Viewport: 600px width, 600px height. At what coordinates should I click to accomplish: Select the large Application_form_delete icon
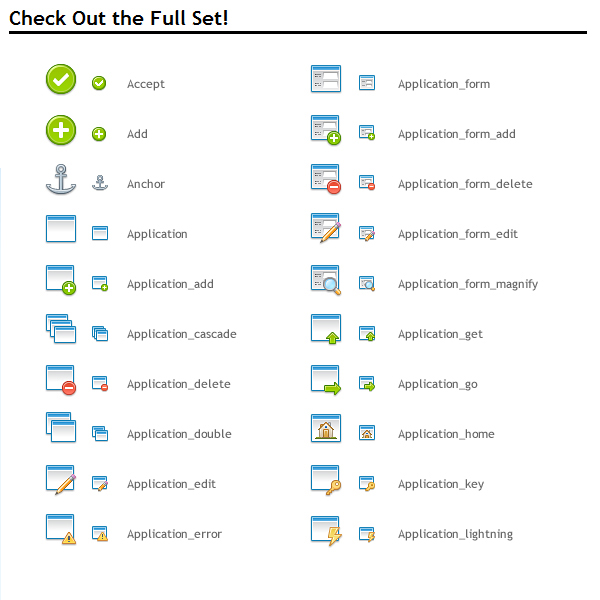326,179
